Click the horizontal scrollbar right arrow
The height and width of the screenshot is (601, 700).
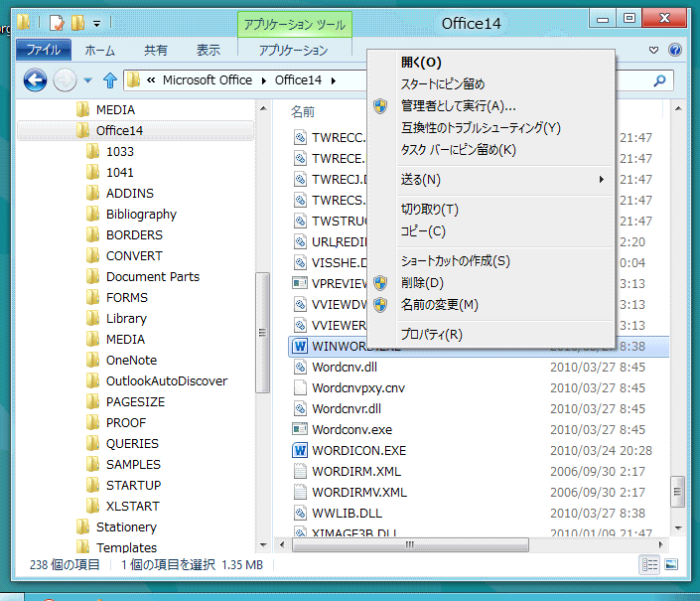click(660, 544)
